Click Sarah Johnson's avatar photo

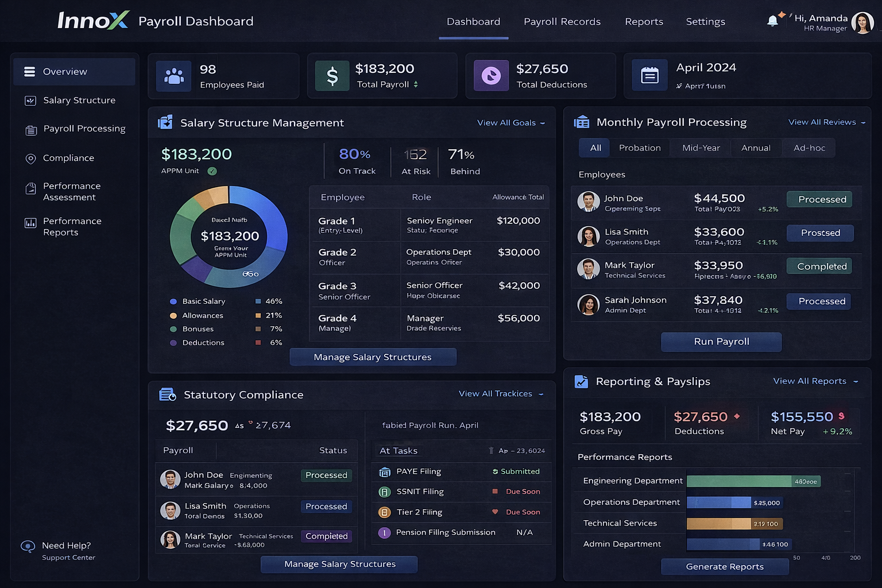589,304
